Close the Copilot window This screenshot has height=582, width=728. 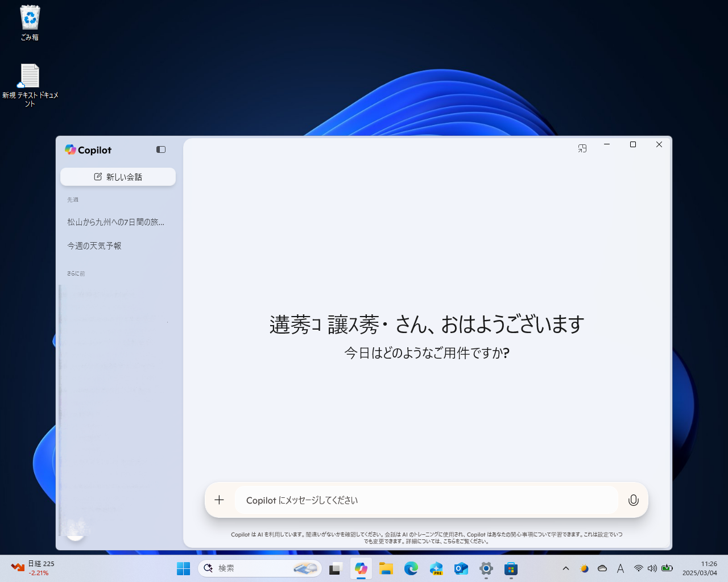pyautogui.click(x=659, y=144)
